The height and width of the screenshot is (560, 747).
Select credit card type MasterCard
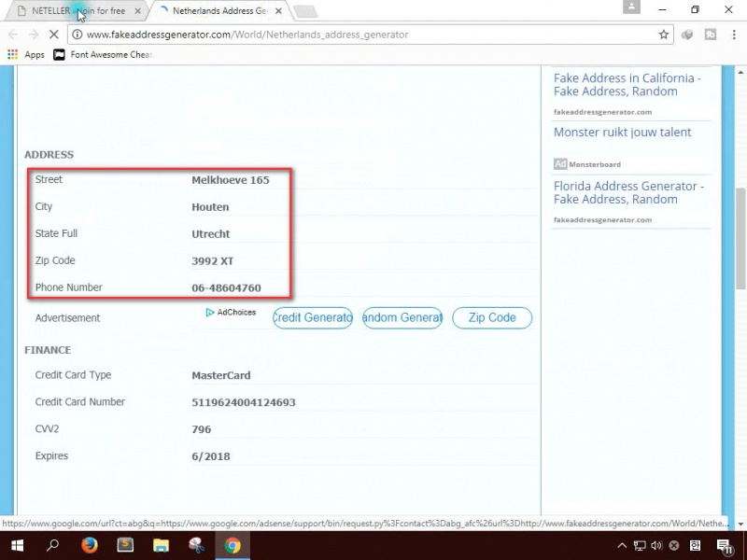pyautogui.click(x=221, y=375)
